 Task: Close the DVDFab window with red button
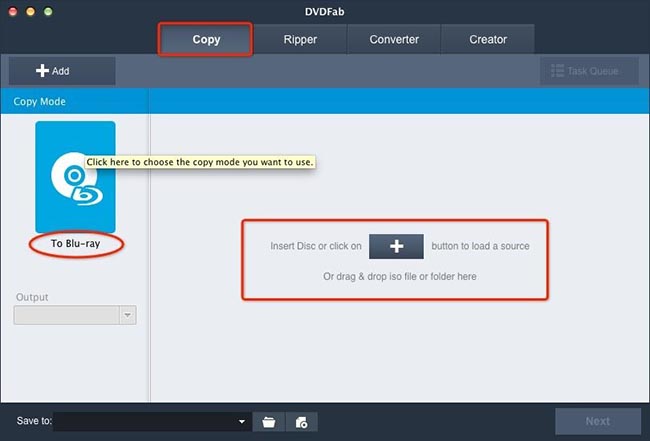13,11
